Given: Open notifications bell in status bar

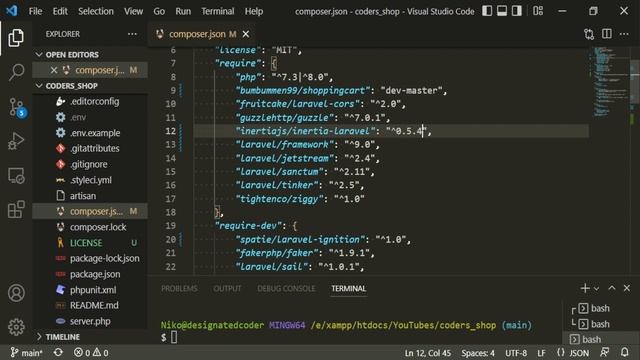Looking at the screenshot, I should pyautogui.click(x=624, y=352).
